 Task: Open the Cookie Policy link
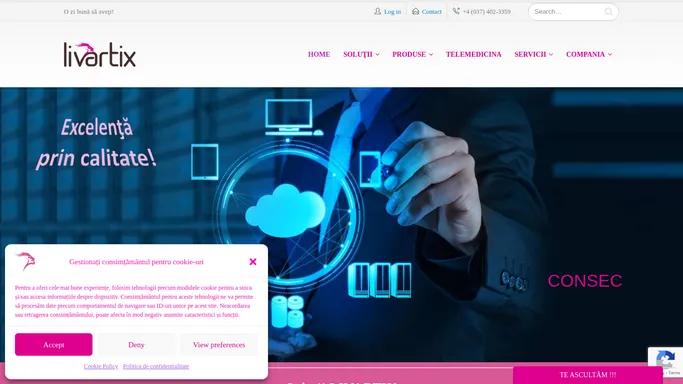click(x=101, y=366)
